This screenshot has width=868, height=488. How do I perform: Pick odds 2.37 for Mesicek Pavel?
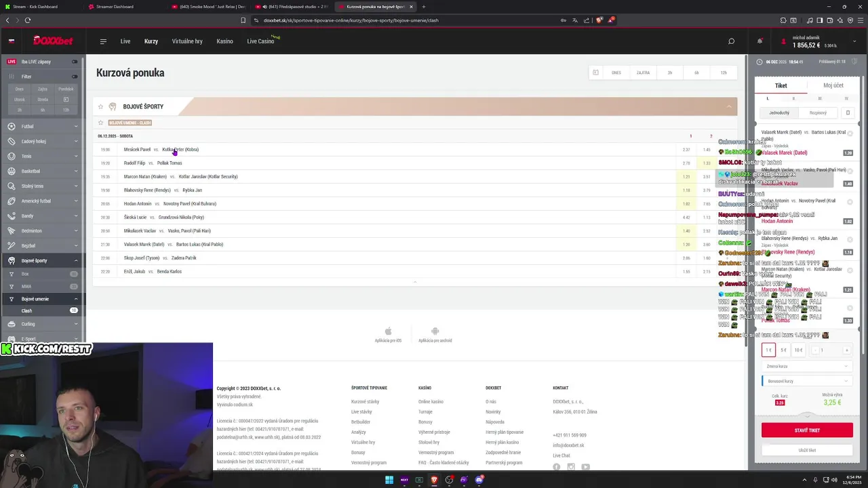686,150
